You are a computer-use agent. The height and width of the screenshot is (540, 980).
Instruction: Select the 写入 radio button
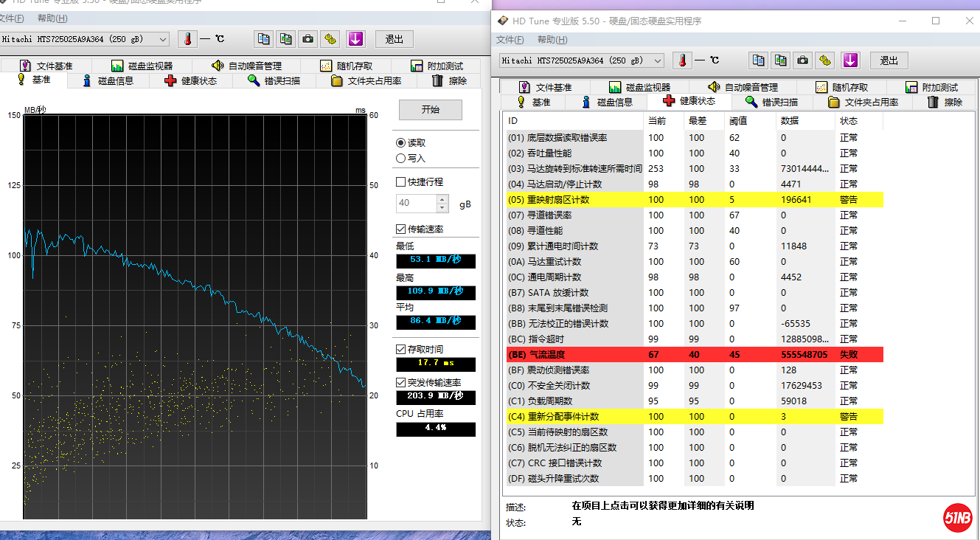pos(400,158)
